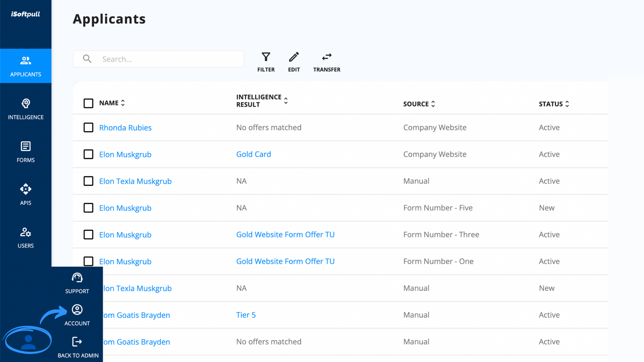The height and width of the screenshot is (362, 644).
Task: Open the Users management section
Action: (x=25, y=238)
